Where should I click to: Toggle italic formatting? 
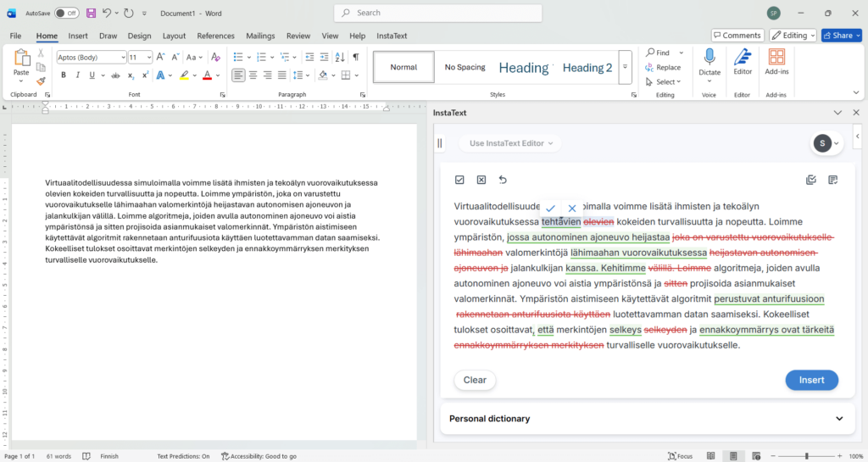77,75
